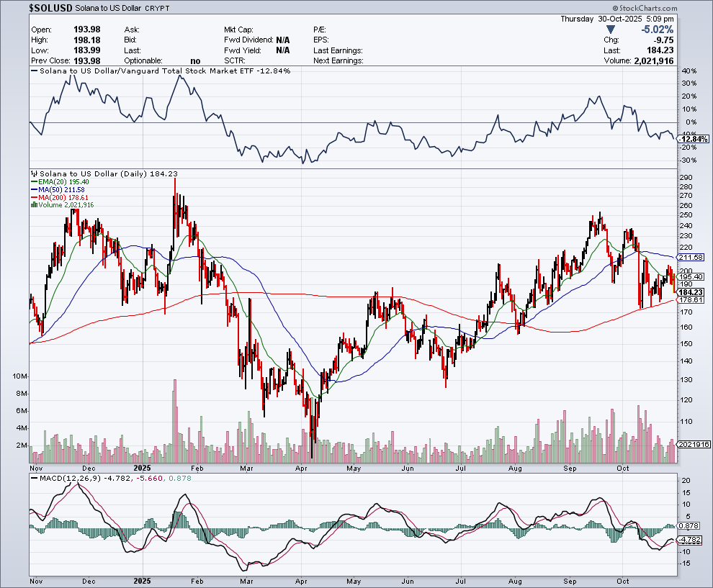Click the 2025 label on bottom axis

[x=143, y=580]
